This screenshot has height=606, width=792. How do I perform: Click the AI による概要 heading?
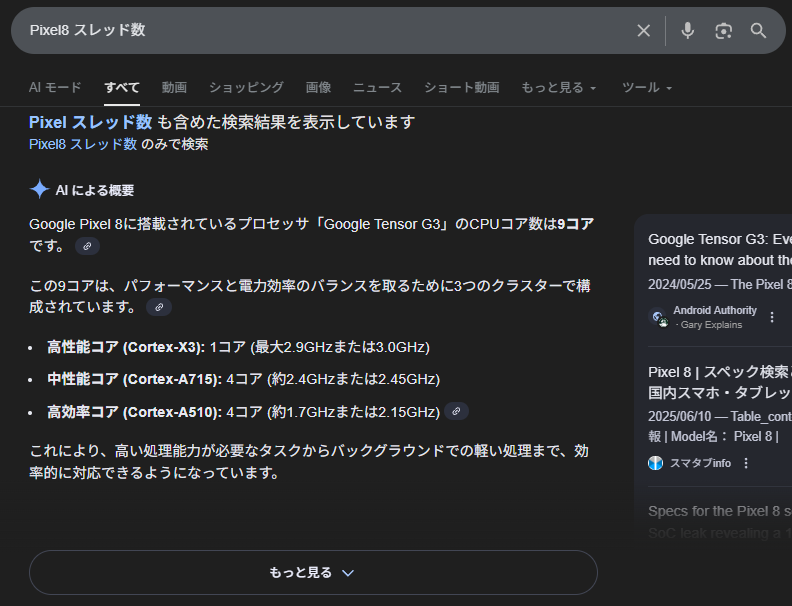(95, 190)
